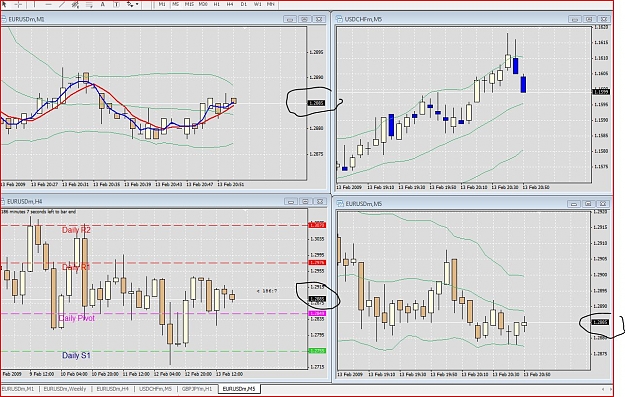Switch timeframe to M5
Screen dimensions: 625x397
(x=175, y=4)
